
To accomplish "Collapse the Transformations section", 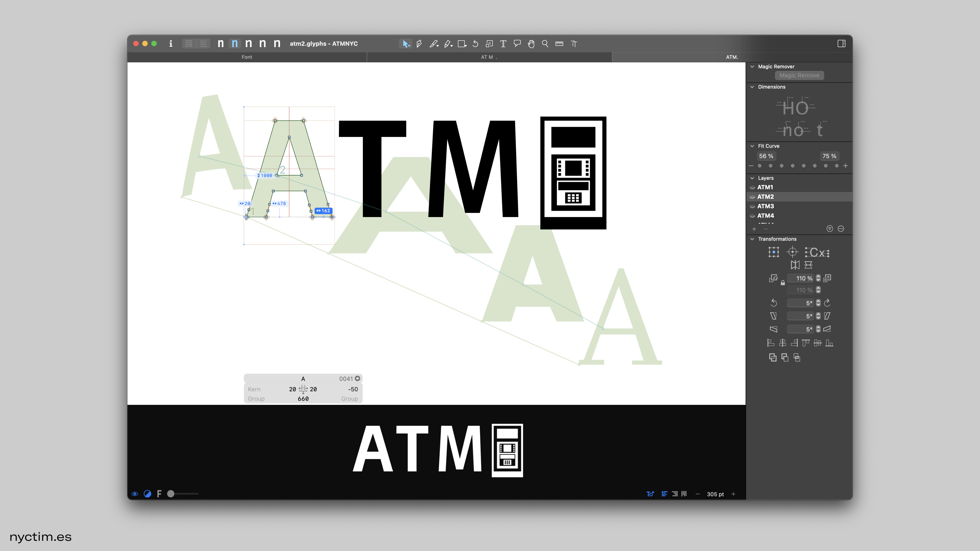I will click(752, 239).
